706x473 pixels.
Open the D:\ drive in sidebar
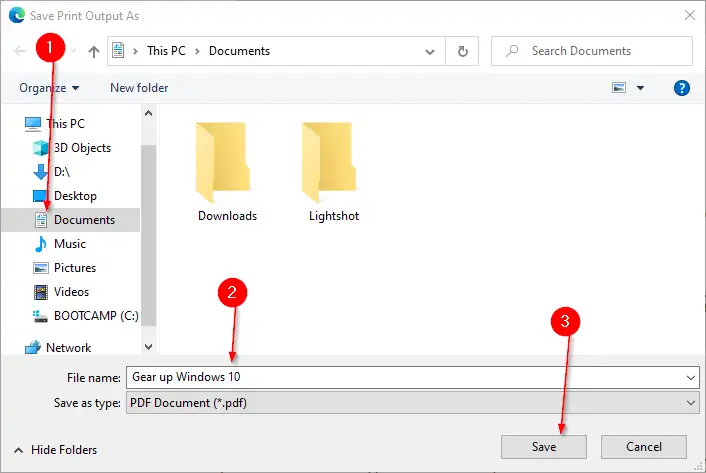point(61,172)
